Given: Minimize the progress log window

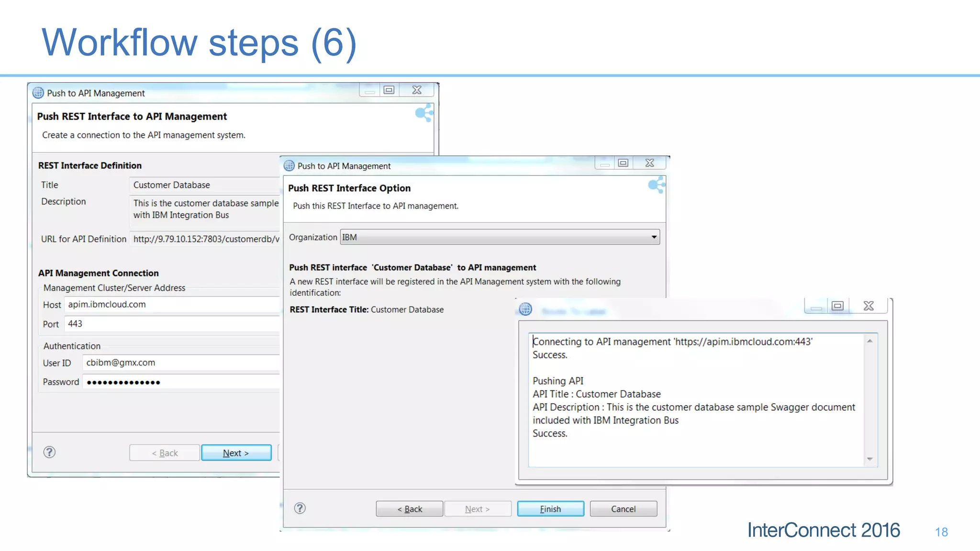Looking at the screenshot, I should pyautogui.click(x=816, y=306).
